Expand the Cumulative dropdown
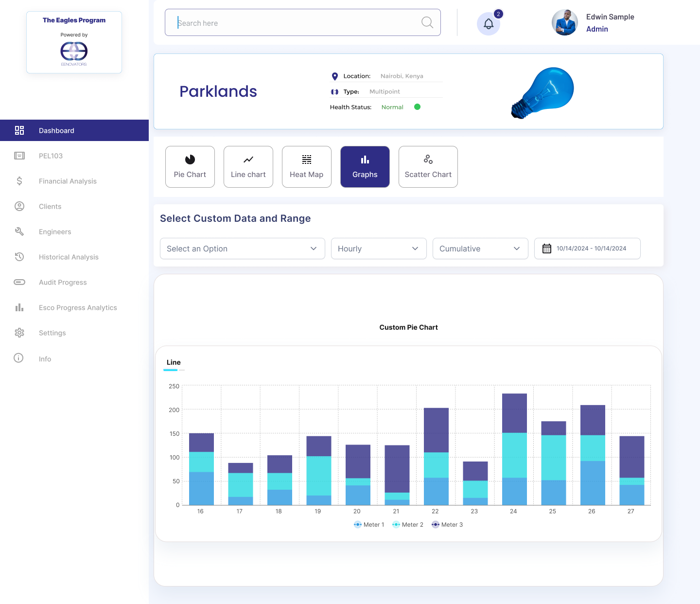The width and height of the screenshot is (700, 604). [x=480, y=249]
